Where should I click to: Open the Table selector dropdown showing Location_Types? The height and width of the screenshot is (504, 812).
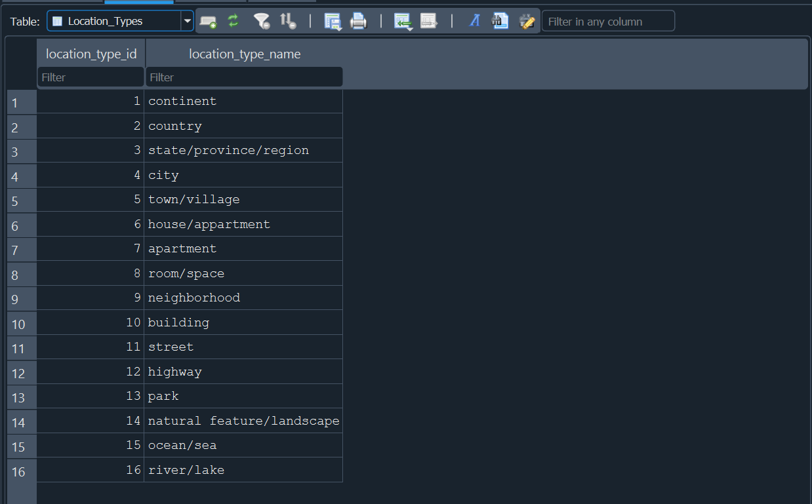coord(120,21)
